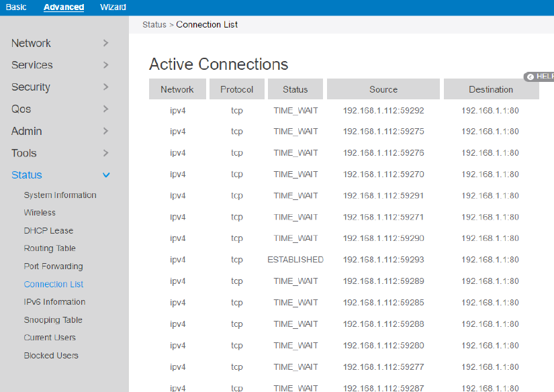Expand the Network menu chevron

106,43
